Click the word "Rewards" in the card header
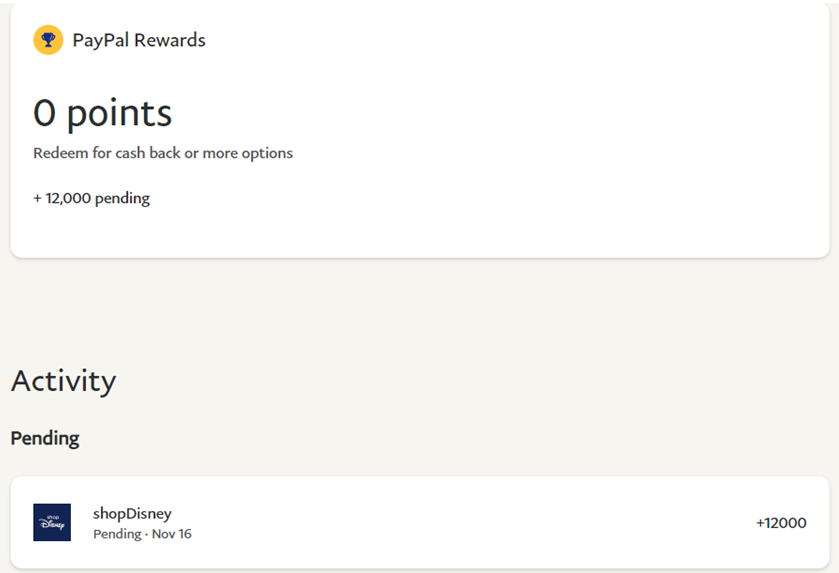Image resolution: width=839 pixels, height=573 pixels. tap(170, 40)
